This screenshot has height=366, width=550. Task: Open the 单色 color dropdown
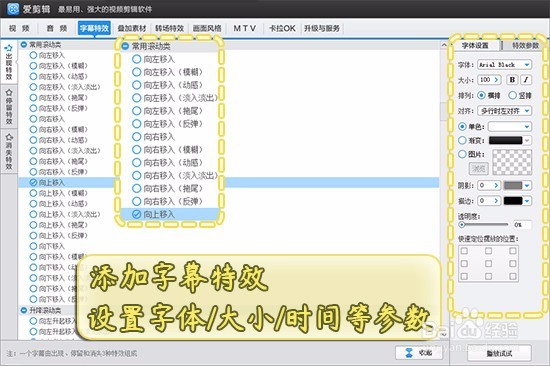(510, 126)
